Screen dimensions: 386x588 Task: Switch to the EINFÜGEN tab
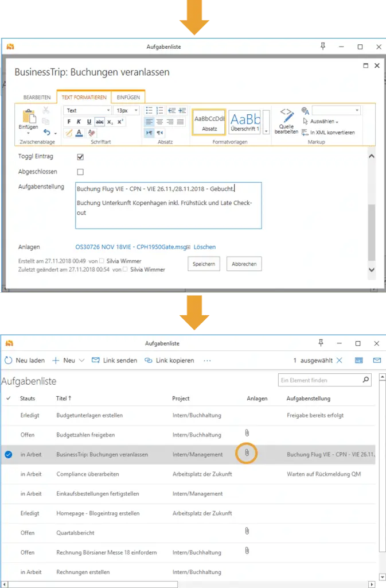coord(128,97)
